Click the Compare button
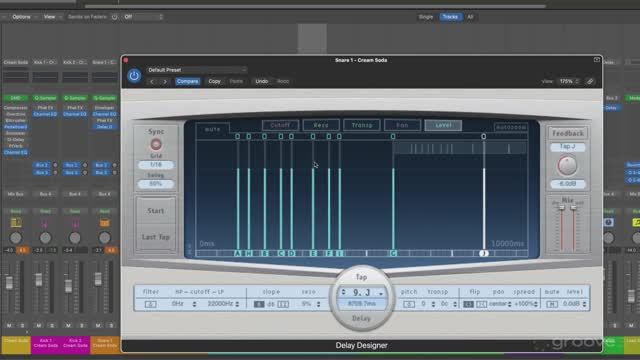This screenshot has width=640, height=360. tap(187, 82)
